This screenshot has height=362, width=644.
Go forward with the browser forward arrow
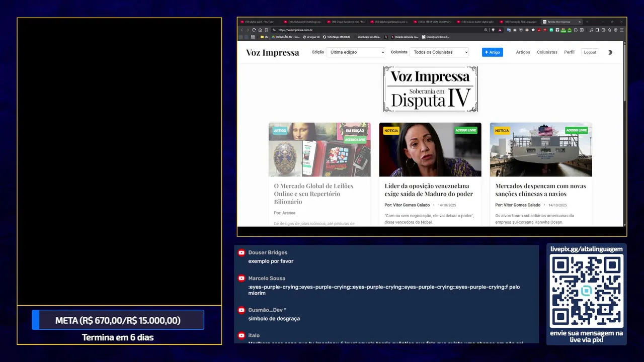(x=248, y=30)
